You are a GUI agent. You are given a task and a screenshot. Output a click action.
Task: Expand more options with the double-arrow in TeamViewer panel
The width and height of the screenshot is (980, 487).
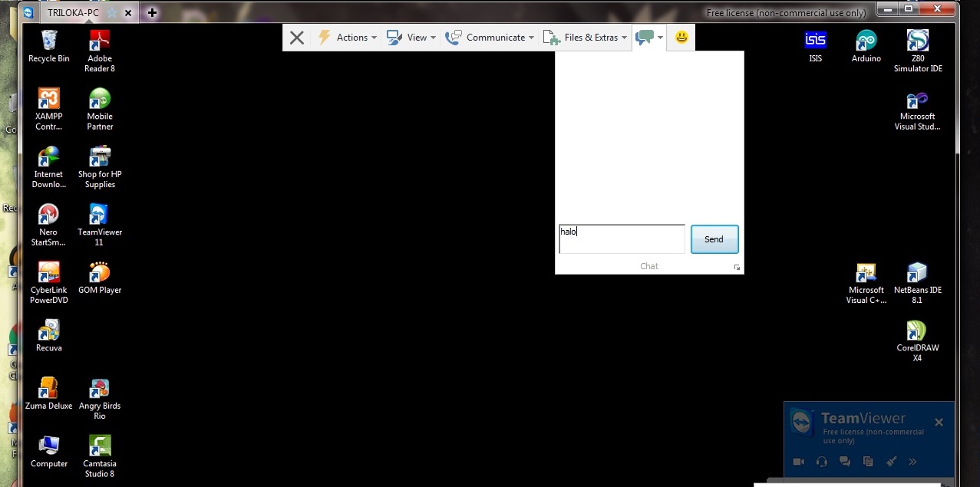913,461
